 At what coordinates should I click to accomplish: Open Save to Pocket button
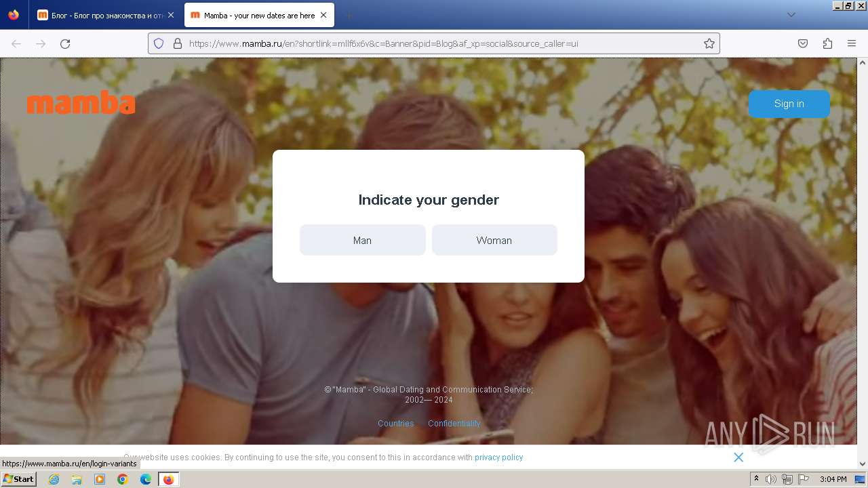tap(803, 43)
